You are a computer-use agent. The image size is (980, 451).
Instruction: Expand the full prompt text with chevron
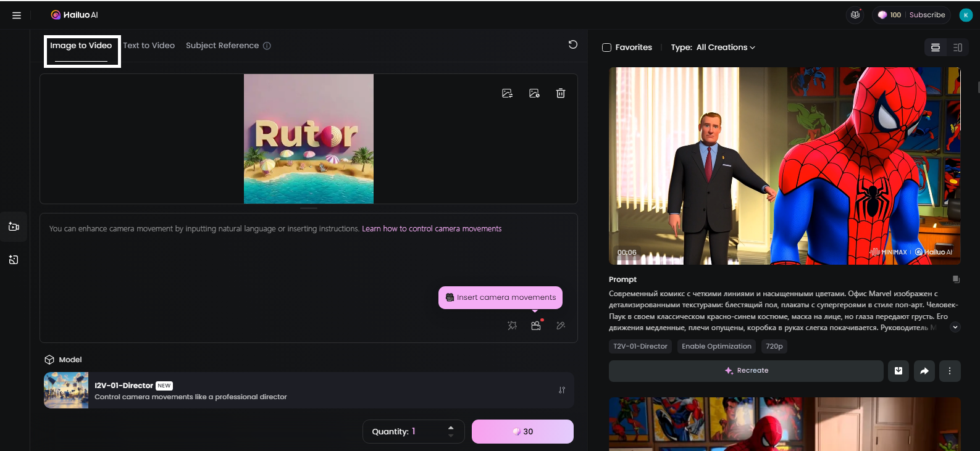(x=955, y=328)
